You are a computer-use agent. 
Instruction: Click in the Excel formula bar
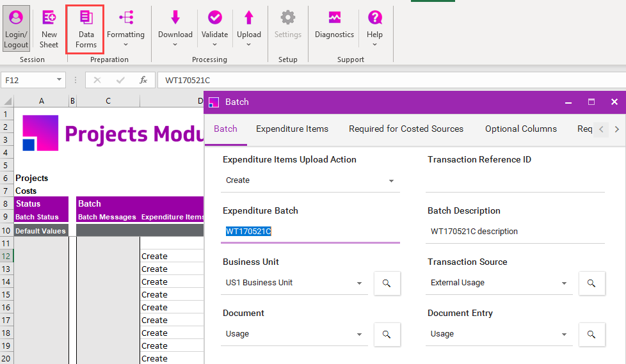(391, 80)
